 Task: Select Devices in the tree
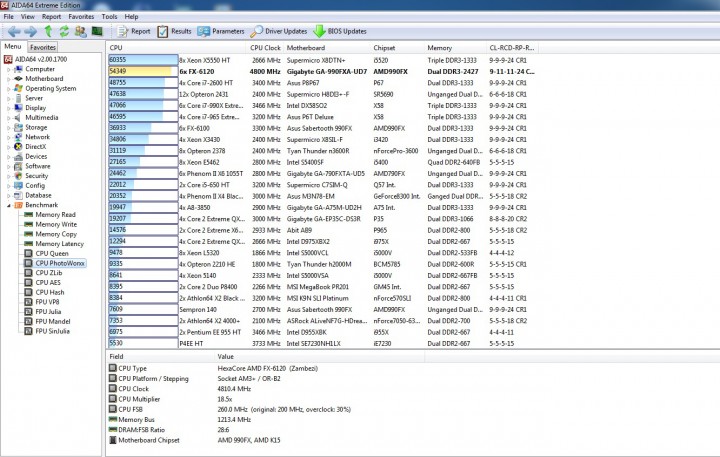(36, 157)
